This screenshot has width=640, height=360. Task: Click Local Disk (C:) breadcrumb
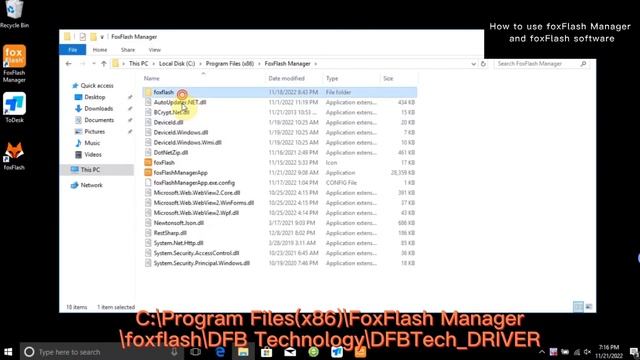tap(177, 64)
